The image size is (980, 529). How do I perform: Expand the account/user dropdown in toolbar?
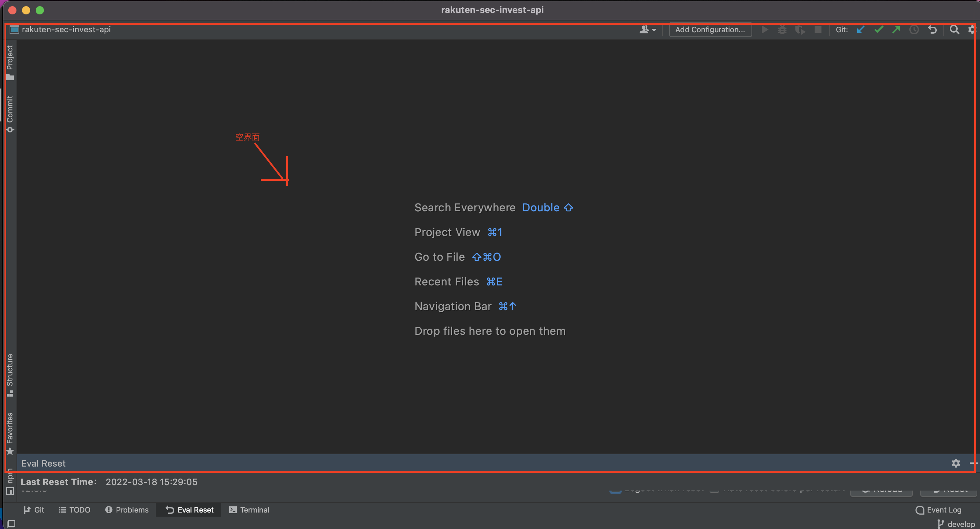click(646, 29)
